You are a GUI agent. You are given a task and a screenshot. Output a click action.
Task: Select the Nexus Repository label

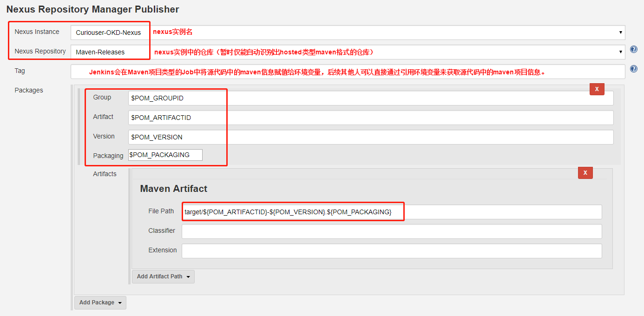(x=40, y=51)
